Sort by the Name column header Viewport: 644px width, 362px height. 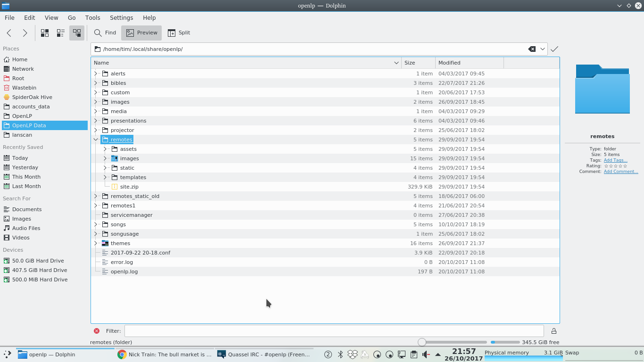coord(246,63)
